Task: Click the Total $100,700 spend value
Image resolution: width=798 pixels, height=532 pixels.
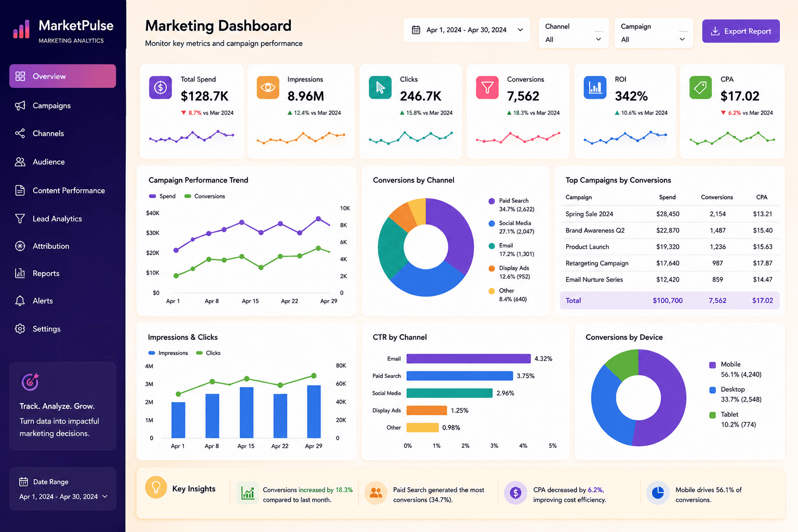Action: [668, 301]
